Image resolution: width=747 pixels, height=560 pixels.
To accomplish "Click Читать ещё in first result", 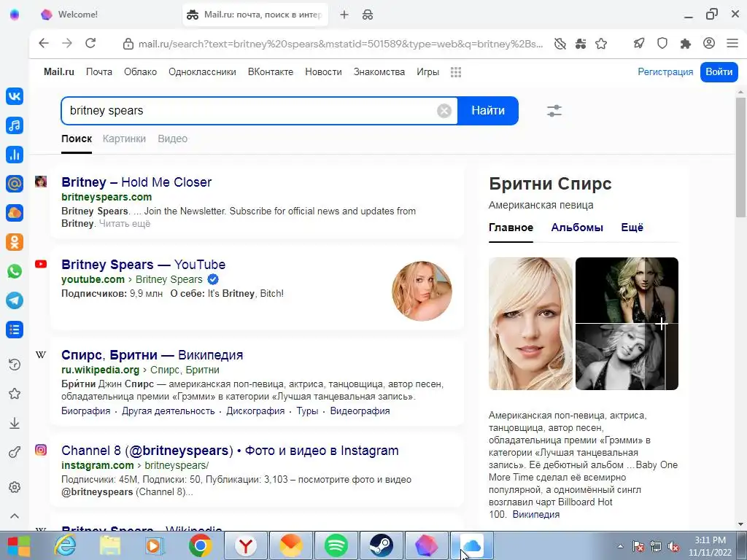I will coord(124,224).
